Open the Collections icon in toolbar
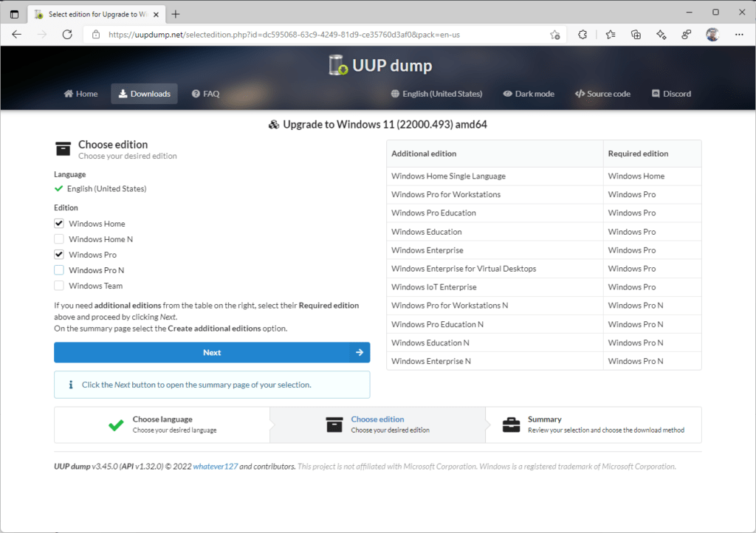This screenshot has width=756, height=533. coord(636,35)
